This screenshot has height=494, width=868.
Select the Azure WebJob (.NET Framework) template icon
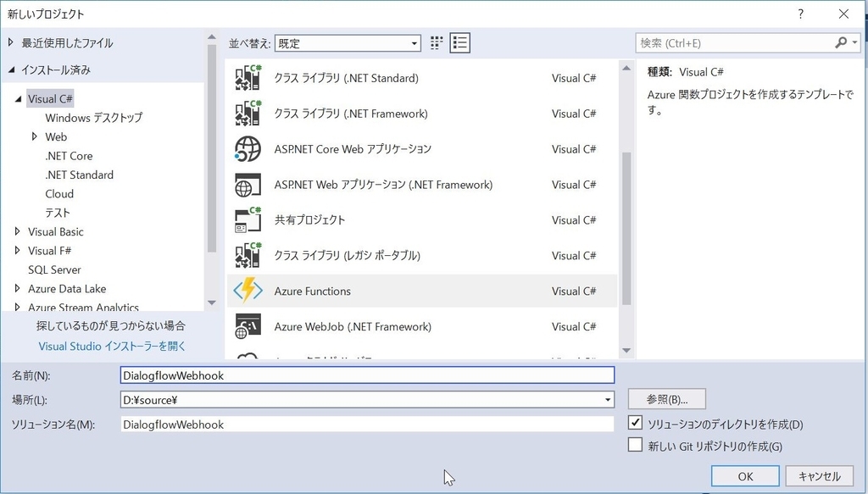tap(247, 326)
